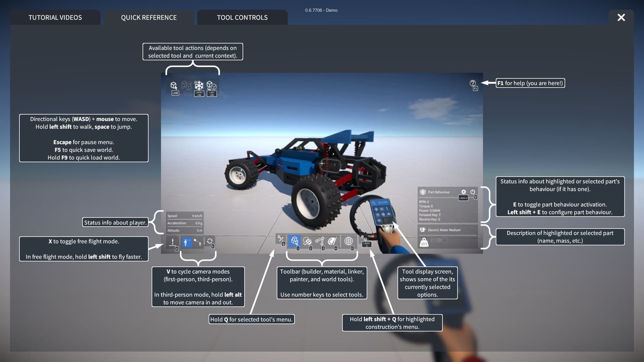Click the F1 help question mark icon
This screenshot has height=362, width=644.
[x=473, y=84]
